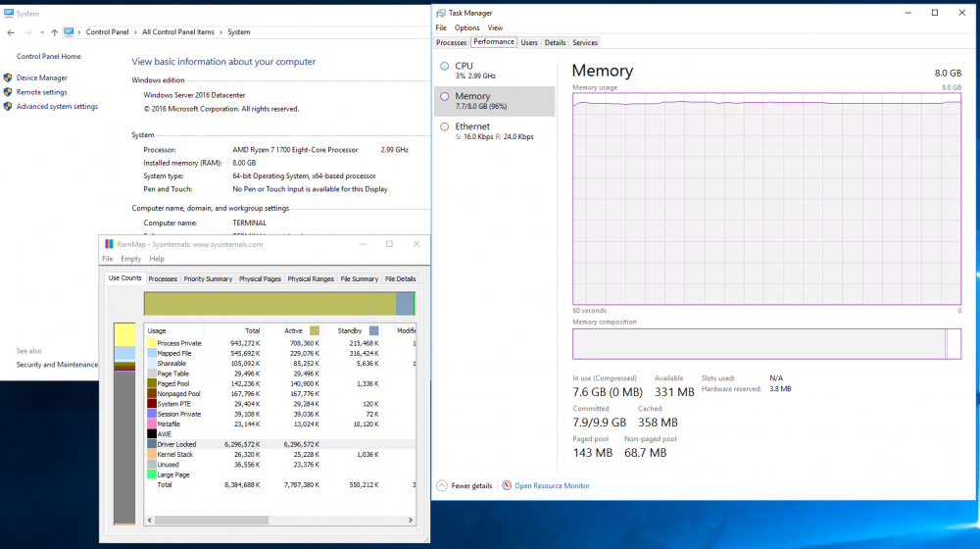Open the Empty menu in RamMap

pyautogui.click(x=130, y=259)
